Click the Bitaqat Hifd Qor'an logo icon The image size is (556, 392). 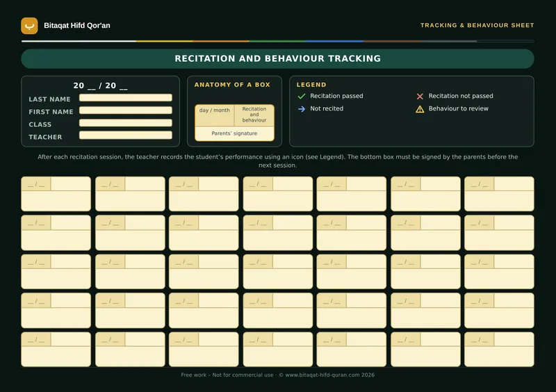coord(29,26)
